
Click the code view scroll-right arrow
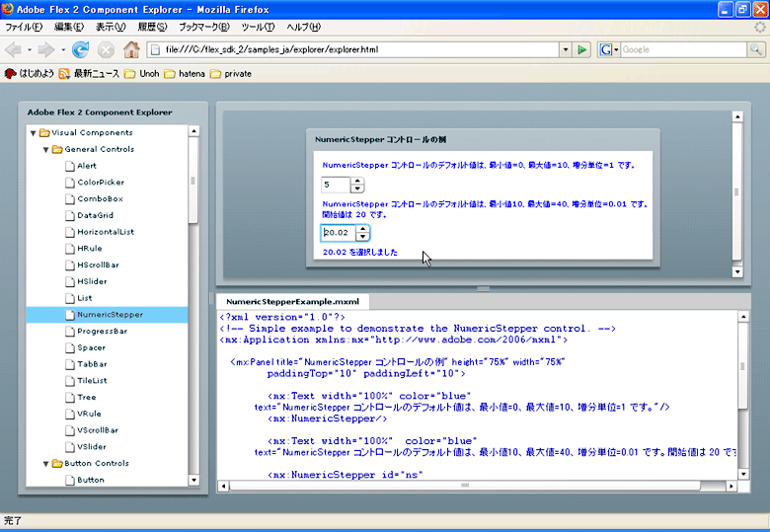tap(731, 487)
